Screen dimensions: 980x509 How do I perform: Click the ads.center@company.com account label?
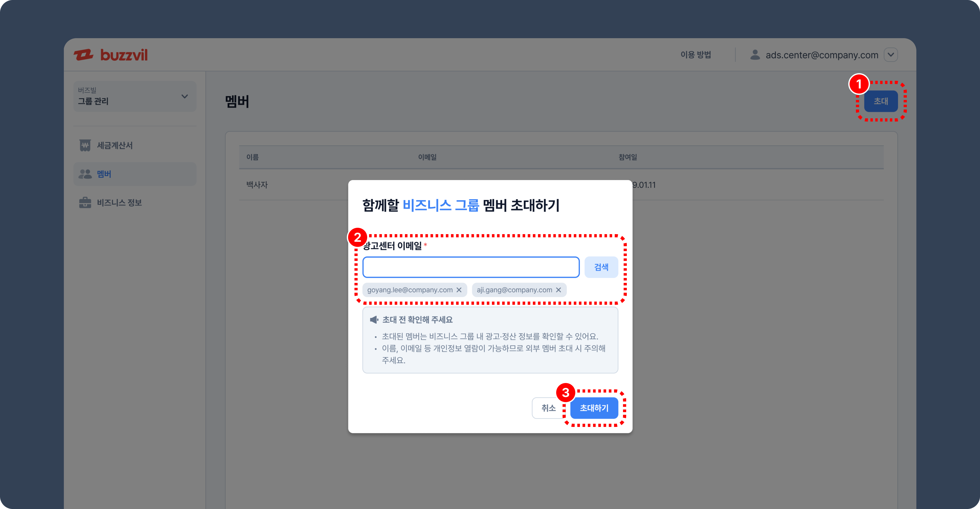pyautogui.click(x=822, y=55)
